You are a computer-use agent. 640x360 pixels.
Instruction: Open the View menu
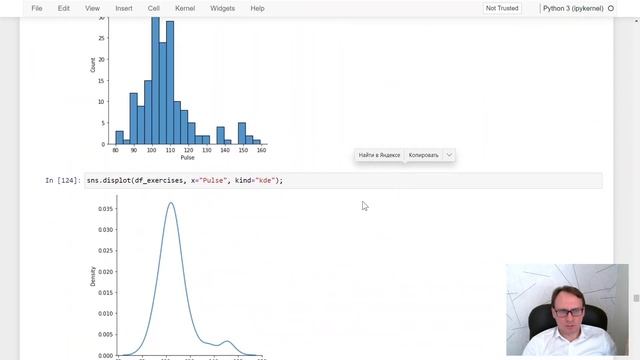pos(92,8)
